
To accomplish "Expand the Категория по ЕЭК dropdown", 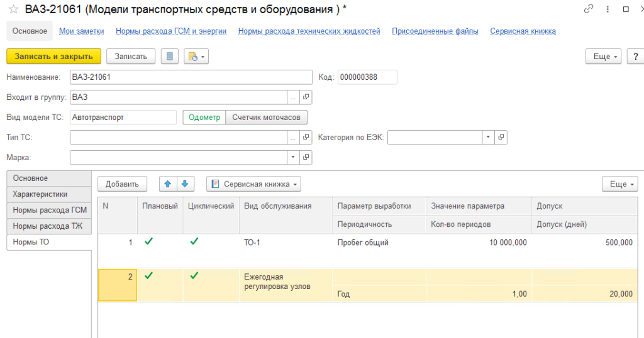I will click(488, 138).
